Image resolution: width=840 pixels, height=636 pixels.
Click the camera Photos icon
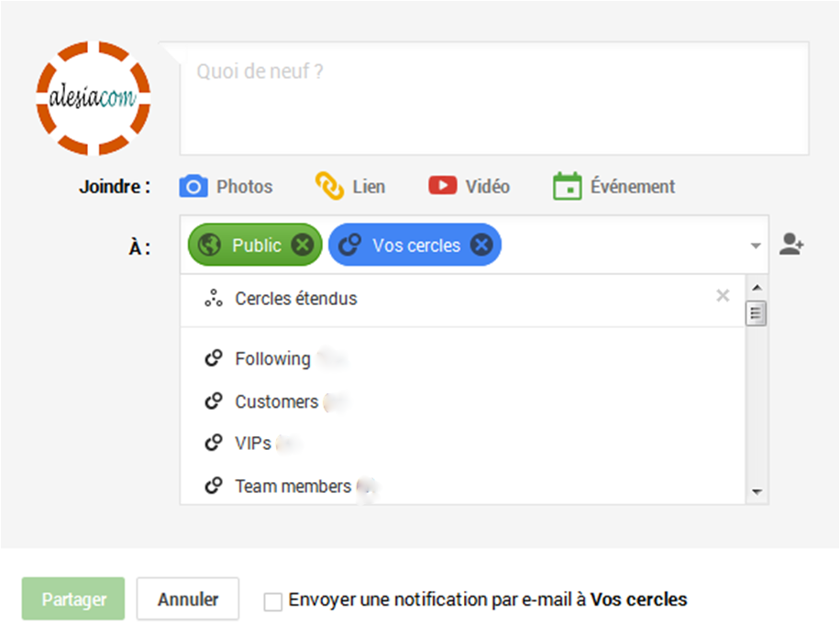(193, 187)
